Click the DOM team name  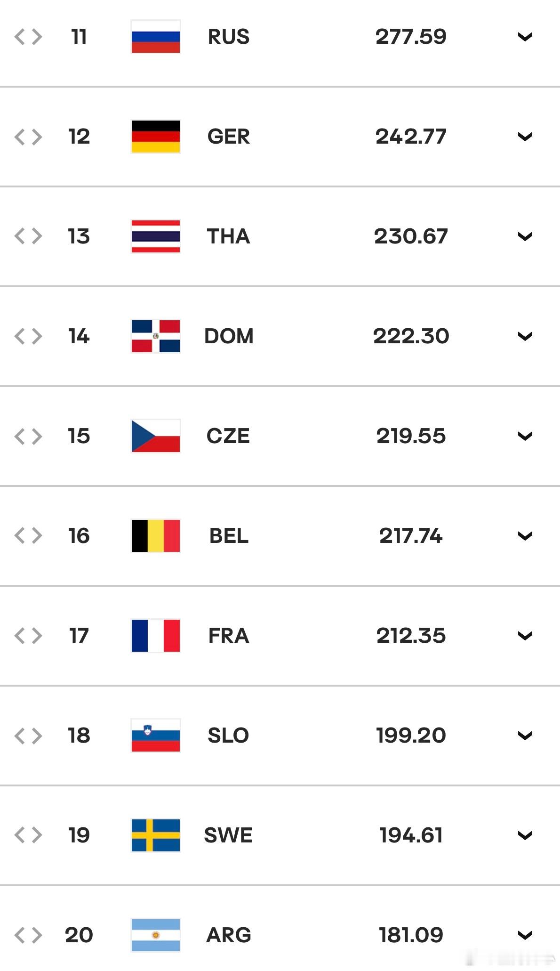pos(229,336)
